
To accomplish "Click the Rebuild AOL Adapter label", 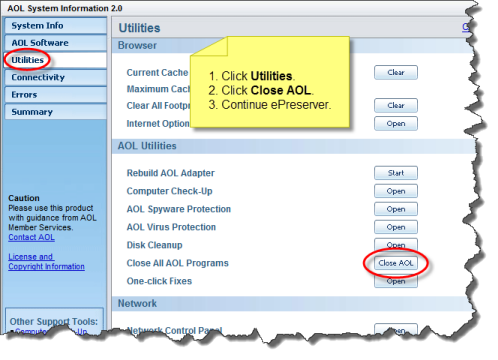I will [170, 173].
